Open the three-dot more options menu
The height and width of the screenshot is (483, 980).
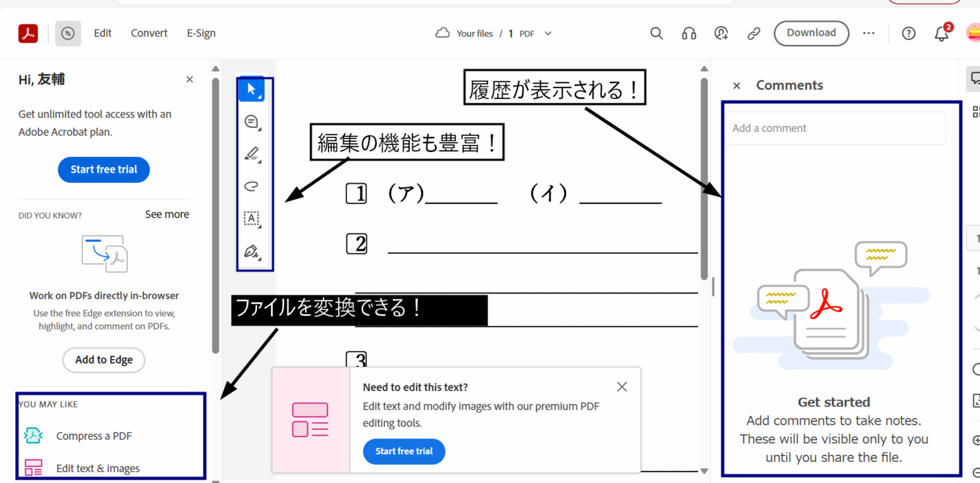click(x=869, y=33)
